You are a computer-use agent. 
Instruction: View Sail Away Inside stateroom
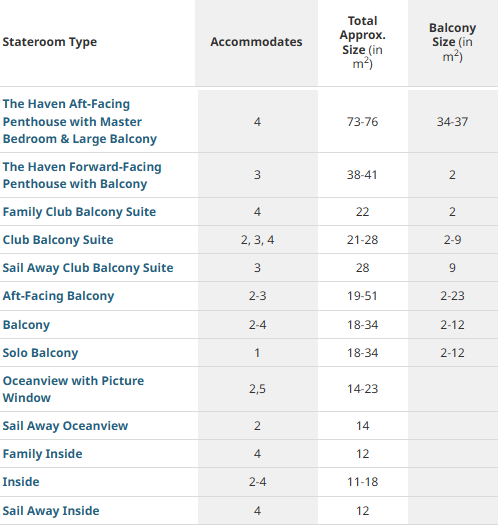(x=51, y=511)
